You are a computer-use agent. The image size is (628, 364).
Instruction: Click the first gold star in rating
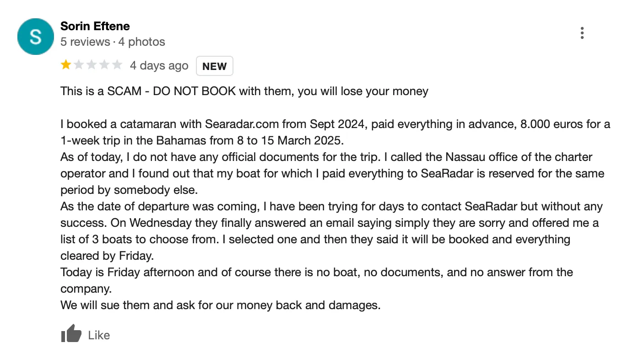pyautogui.click(x=65, y=65)
